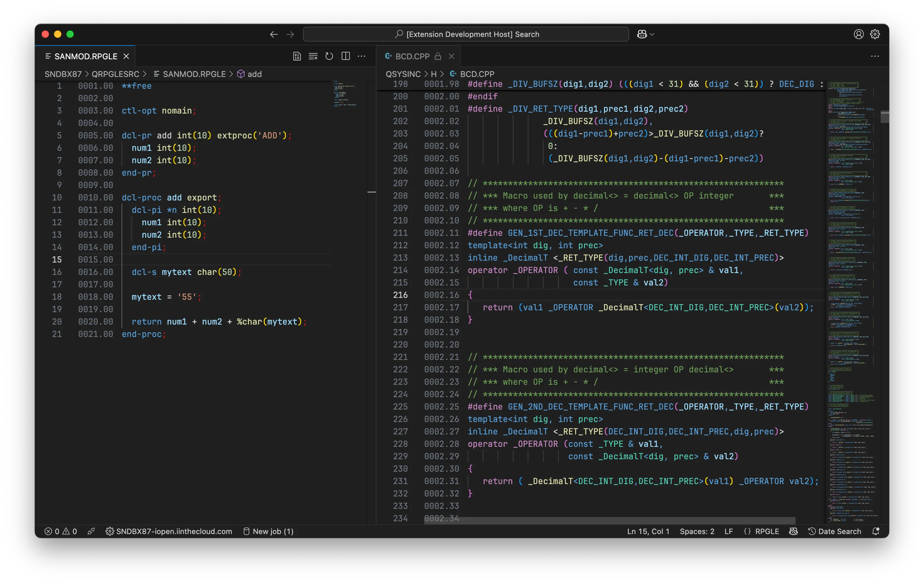Click line number 15 in SANMOD editor

tap(57, 259)
